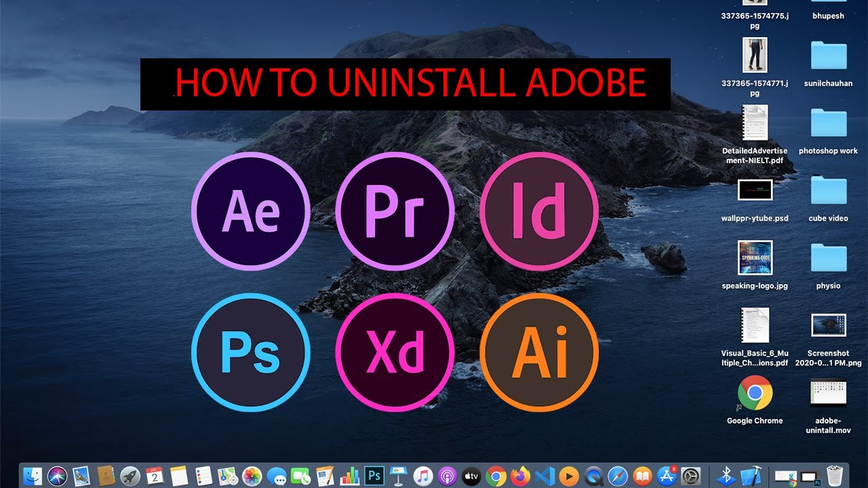
Task: Open Reminders from the Dock
Action: tap(203, 476)
